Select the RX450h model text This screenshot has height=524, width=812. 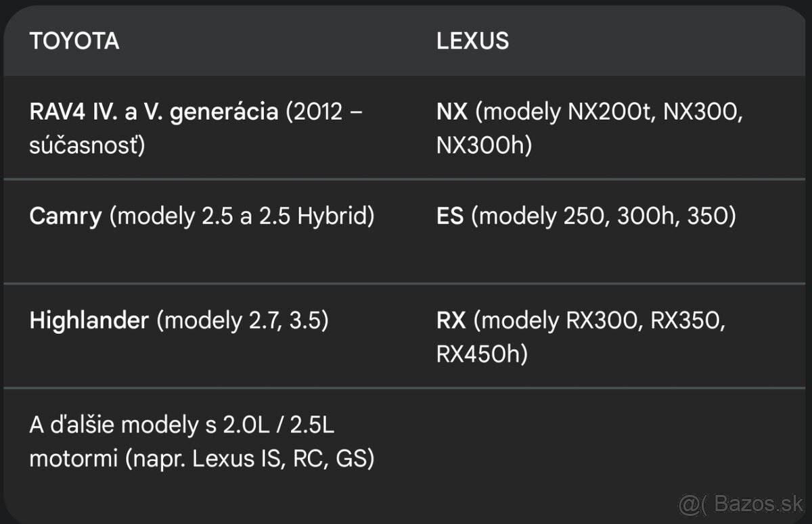click(x=481, y=354)
